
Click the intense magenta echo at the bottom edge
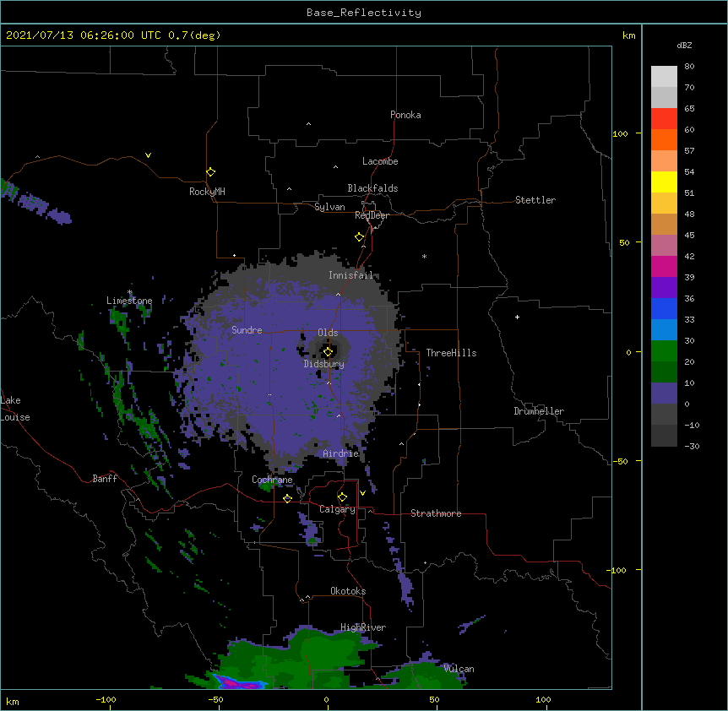pos(239,684)
